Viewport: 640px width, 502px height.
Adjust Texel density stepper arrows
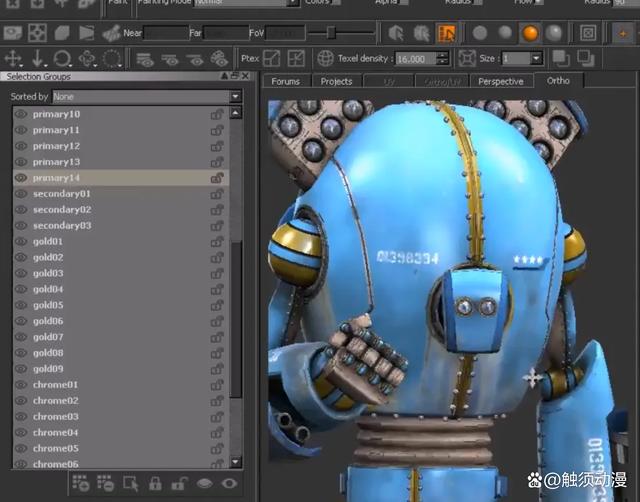tap(442, 59)
